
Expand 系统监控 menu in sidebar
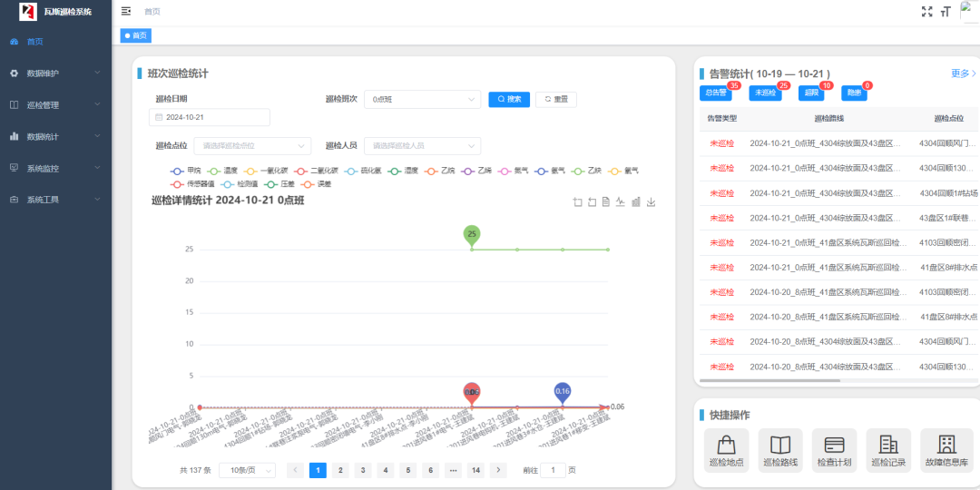pyautogui.click(x=55, y=168)
